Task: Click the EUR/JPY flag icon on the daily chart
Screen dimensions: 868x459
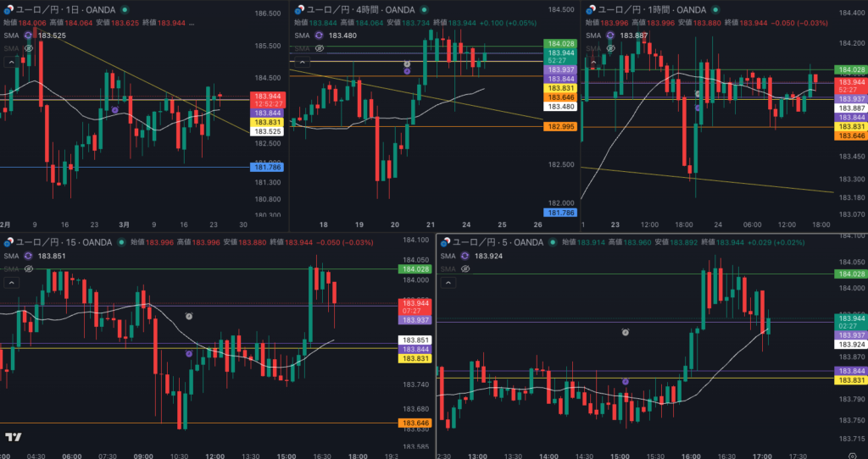Action: [6, 8]
